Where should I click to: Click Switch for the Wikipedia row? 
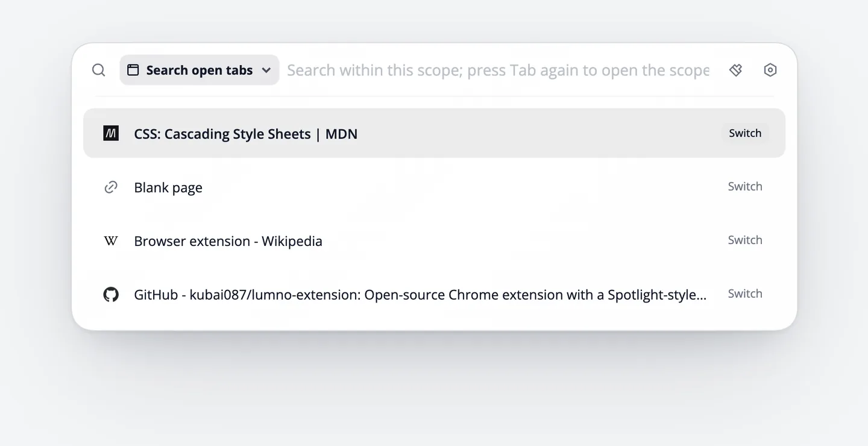(x=745, y=240)
